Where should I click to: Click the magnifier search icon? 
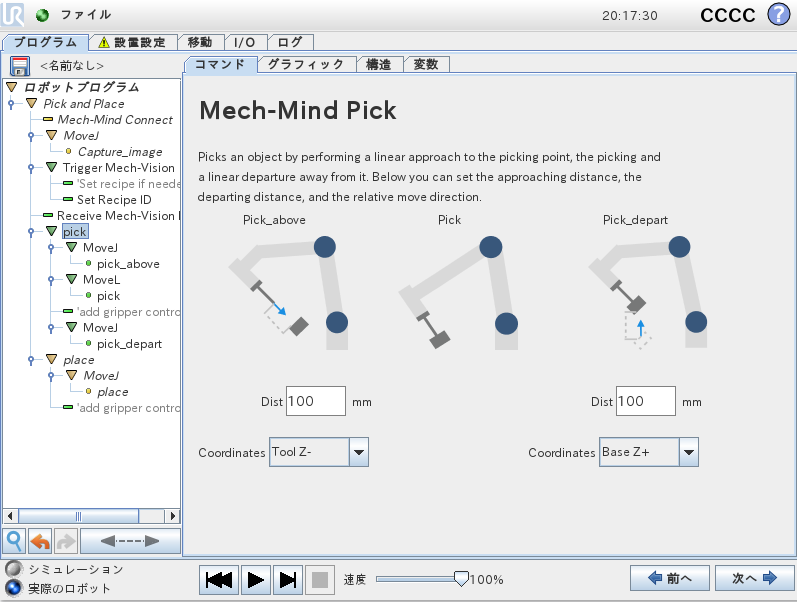(14, 541)
